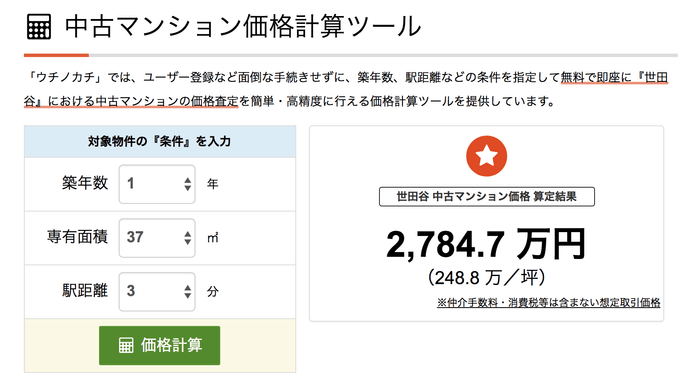700x383 pixels.
Task: Click the 専有面積 stepper arrows
Action: click(x=188, y=237)
